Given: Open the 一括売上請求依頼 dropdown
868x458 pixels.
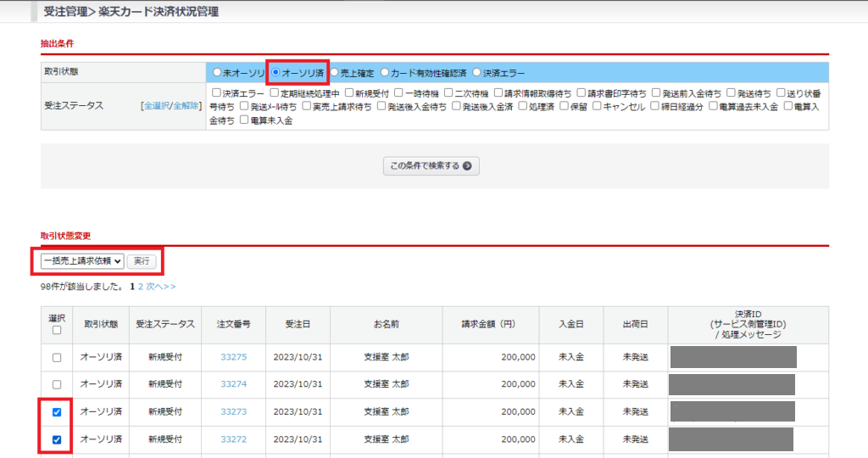Looking at the screenshot, I should coord(81,261).
